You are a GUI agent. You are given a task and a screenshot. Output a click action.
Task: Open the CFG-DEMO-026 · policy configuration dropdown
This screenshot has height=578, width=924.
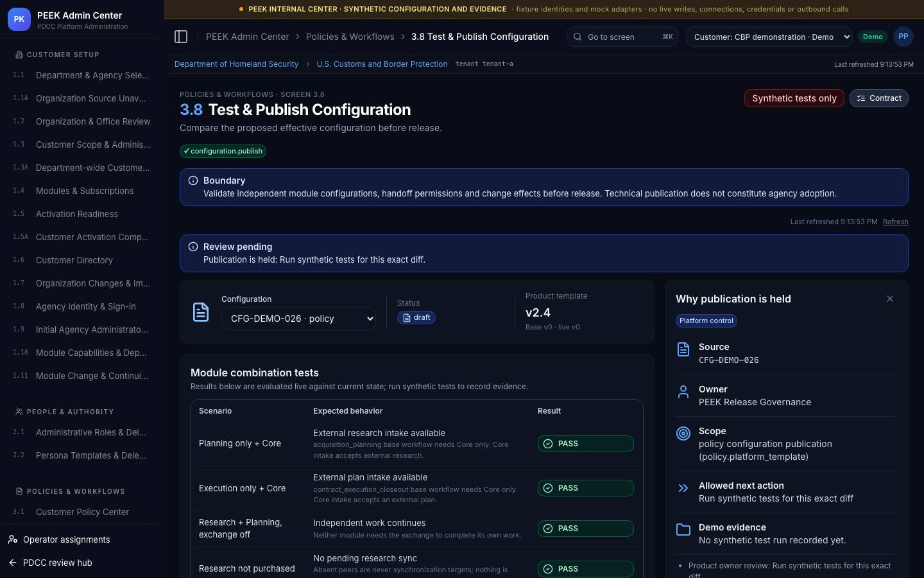pyautogui.click(x=298, y=319)
